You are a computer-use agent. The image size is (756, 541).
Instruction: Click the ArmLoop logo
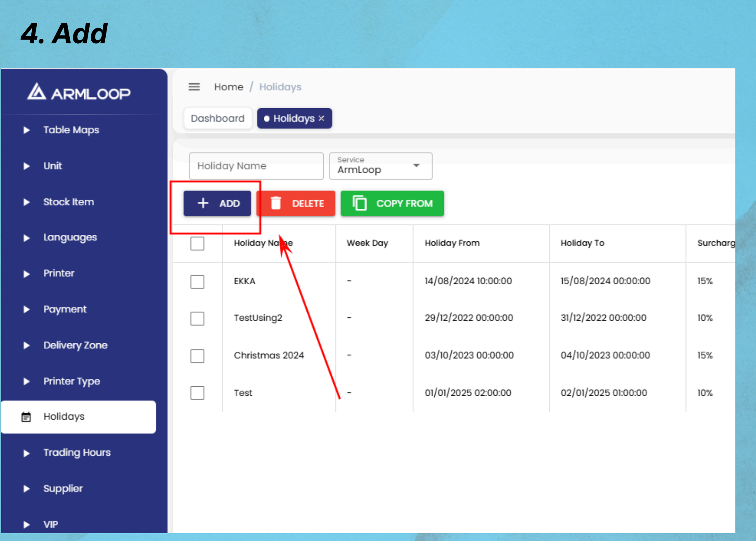(x=78, y=92)
